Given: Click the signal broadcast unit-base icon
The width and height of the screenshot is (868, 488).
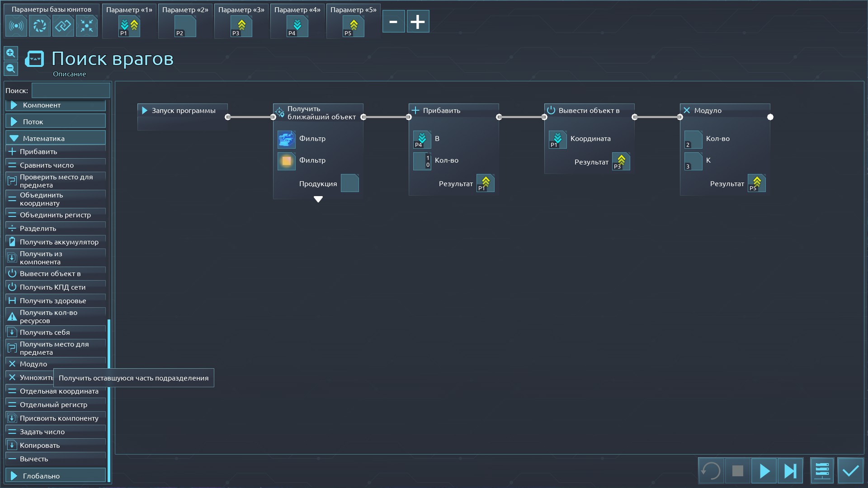Looking at the screenshot, I should [16, 26].
